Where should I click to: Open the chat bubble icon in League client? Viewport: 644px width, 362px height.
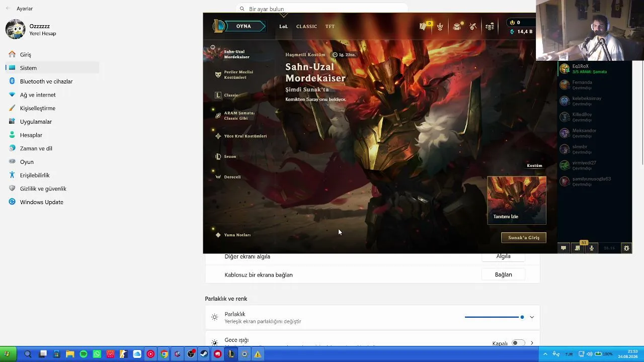(x=563, y=248)
